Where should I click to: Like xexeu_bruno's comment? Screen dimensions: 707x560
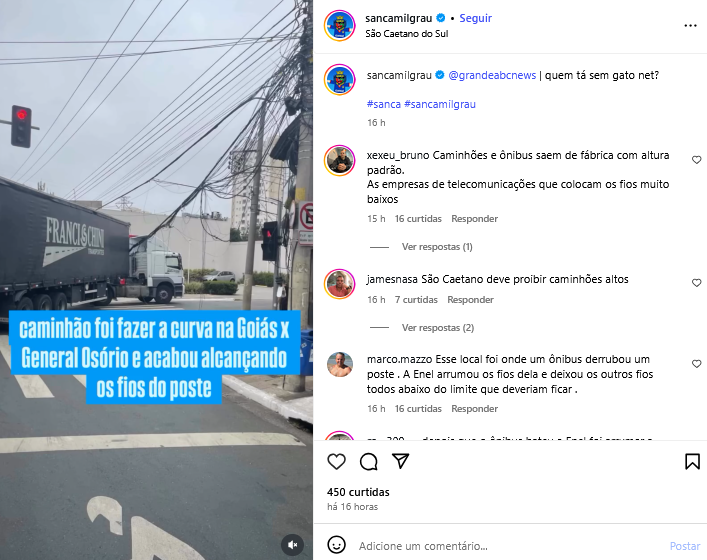pos(697,160)
